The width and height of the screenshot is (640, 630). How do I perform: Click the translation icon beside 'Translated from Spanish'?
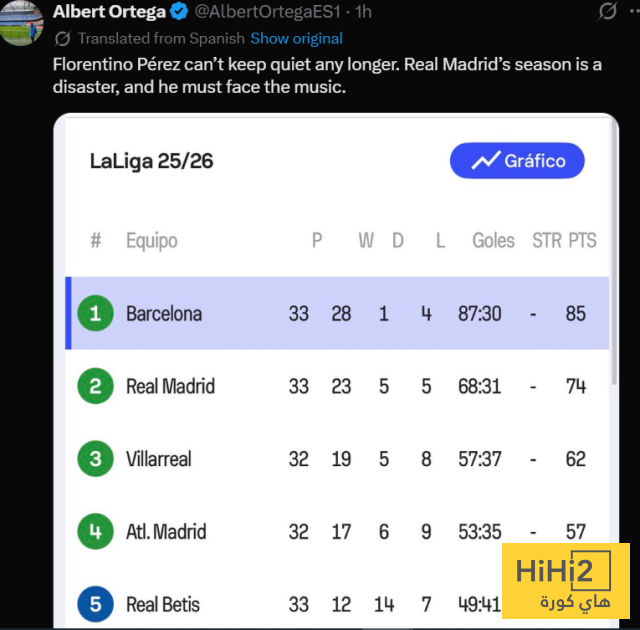[63, 38]
